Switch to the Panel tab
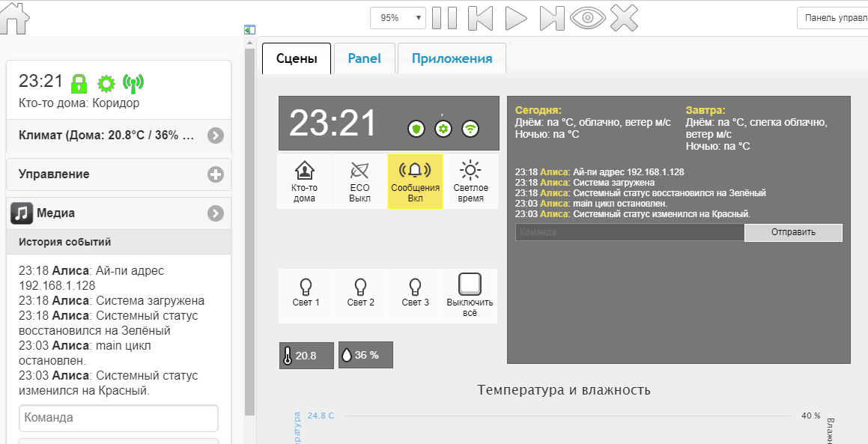This screenshot has height=444, width=868. [x=365, y=58]
